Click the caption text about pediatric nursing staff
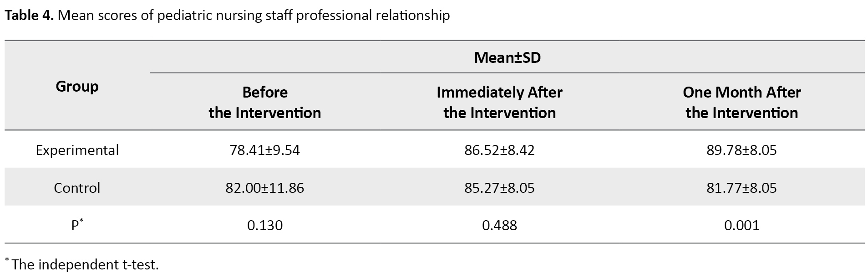Screen dimensions: 868x279 [254, 15]
